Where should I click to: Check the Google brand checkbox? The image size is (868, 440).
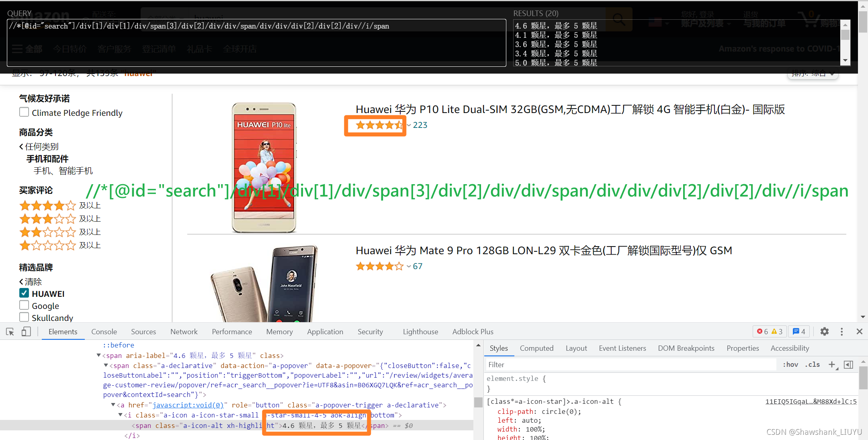(x=24, y=305)
